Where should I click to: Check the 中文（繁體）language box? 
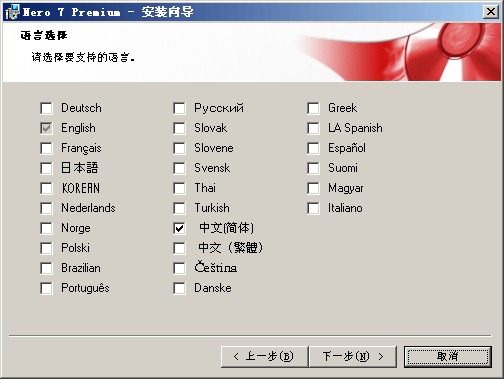[180, 248]
